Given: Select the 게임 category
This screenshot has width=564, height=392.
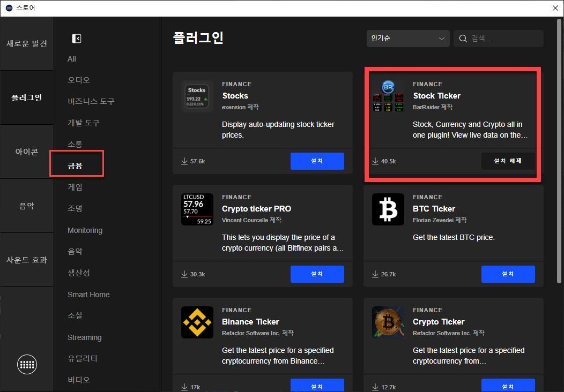Looking at the screenshot, I should (75, 187).
